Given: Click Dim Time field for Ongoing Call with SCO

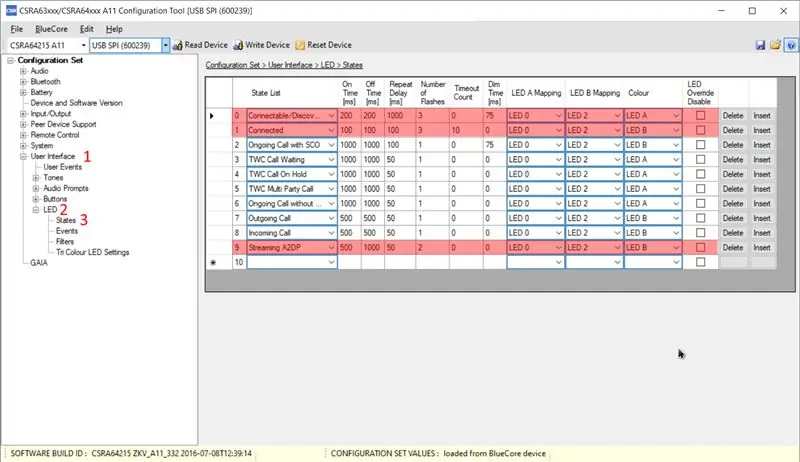Looking at the screenshot, I should click(495, 145).
